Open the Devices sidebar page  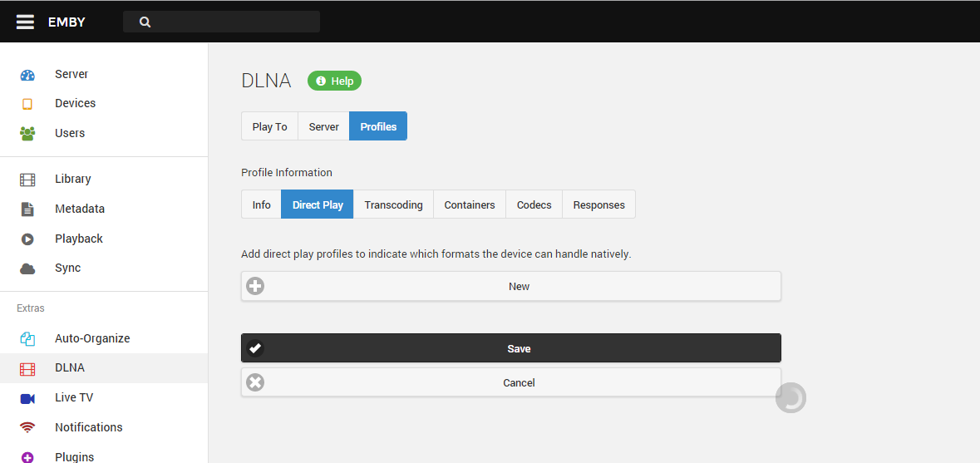pyautogui.click(x=104, y=103)
